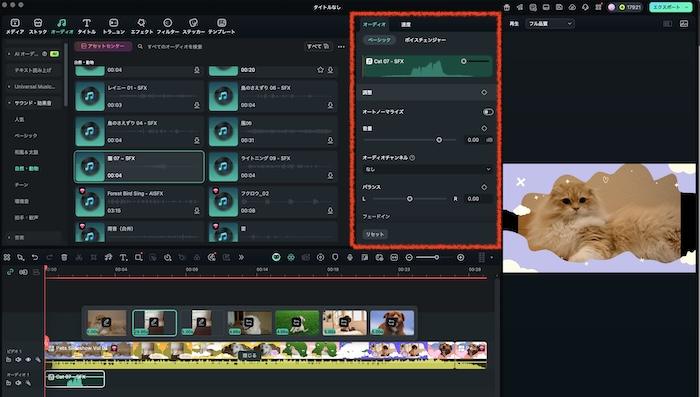The width and height of the screenshot is (700, 397).
Task: Open the timeline layout dropdown at toolbar end
Action: 492,257
